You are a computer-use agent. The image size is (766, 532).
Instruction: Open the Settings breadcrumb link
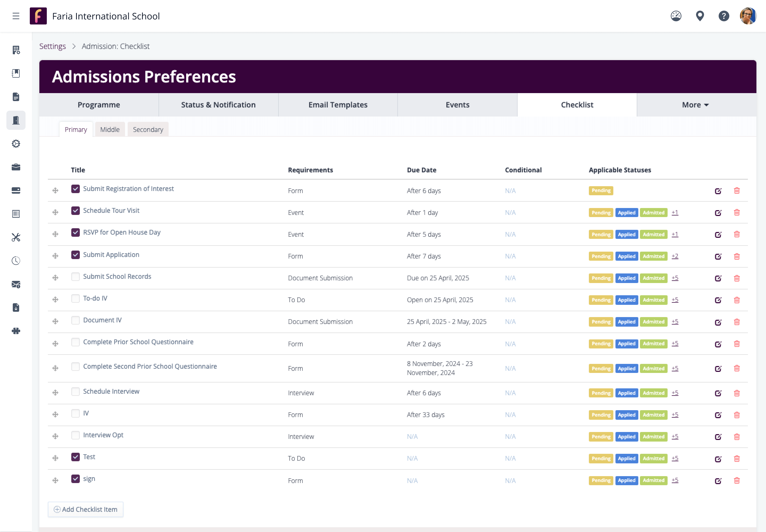52,46
